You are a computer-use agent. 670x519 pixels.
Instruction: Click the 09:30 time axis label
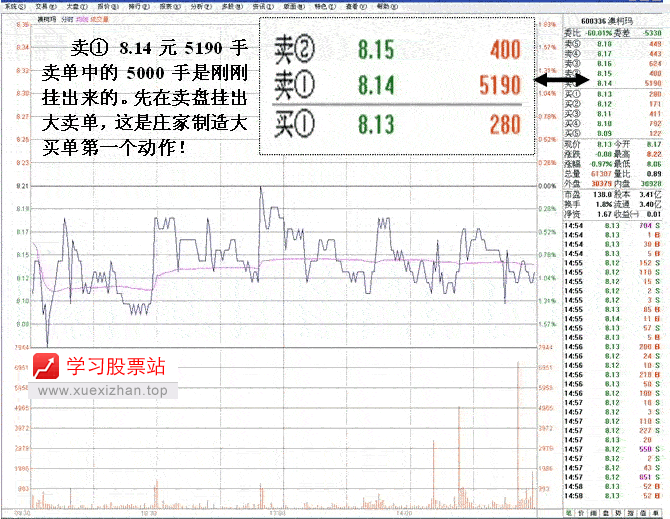point(22,513)
